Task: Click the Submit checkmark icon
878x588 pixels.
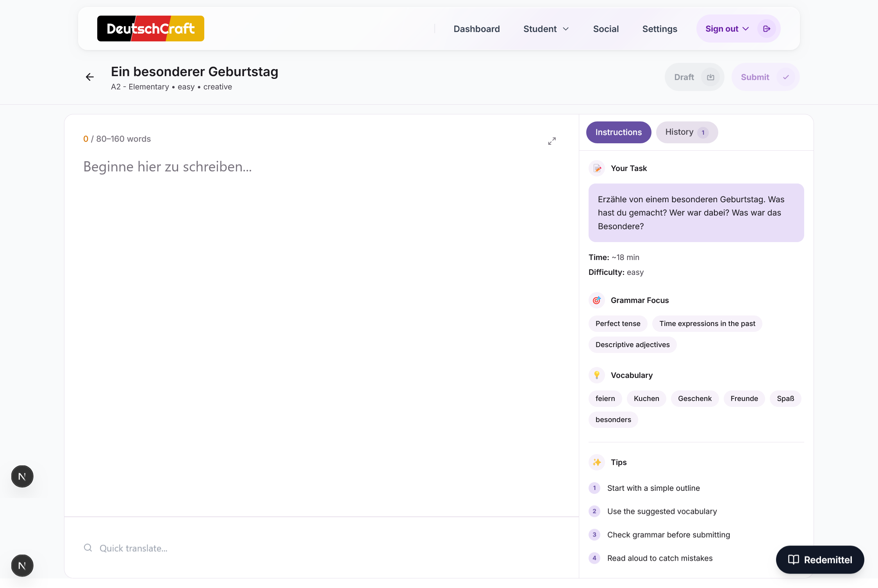Action: click(786, 77)
